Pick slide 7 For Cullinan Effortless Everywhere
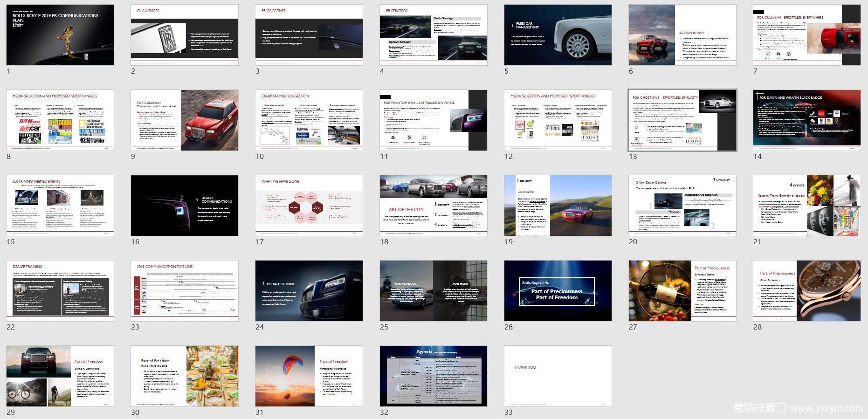 pos(807,35)
